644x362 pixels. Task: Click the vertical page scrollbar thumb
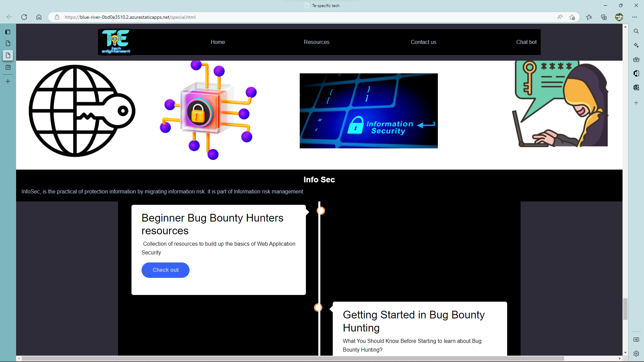click(625, 309)
